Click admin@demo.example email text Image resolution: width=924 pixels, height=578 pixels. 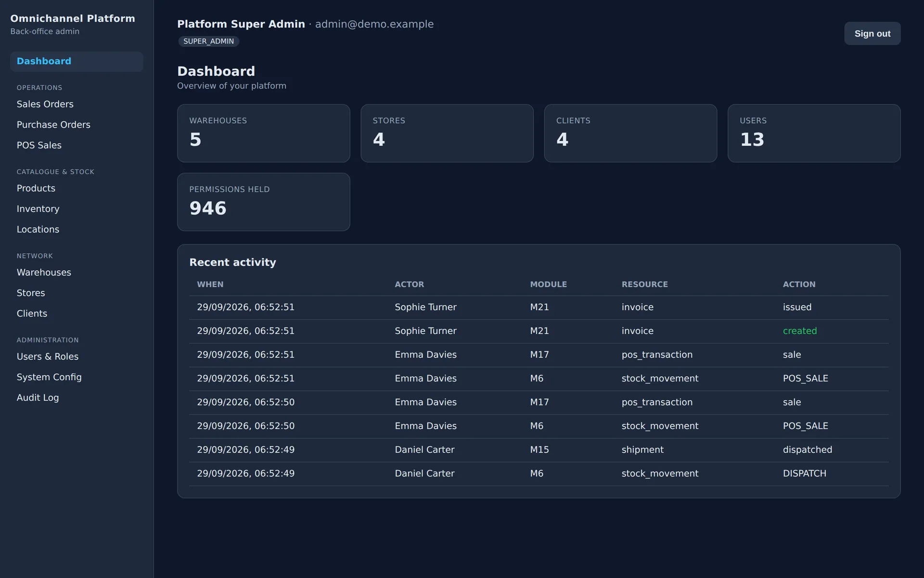tap(374, 24)
